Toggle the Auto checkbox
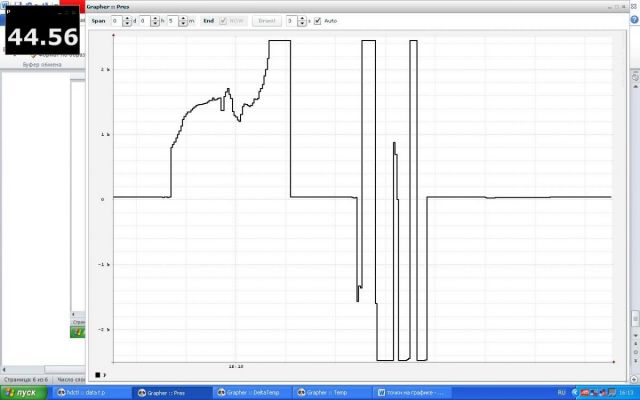Viewport: 640px width, 400px height. tap(318, 20)
